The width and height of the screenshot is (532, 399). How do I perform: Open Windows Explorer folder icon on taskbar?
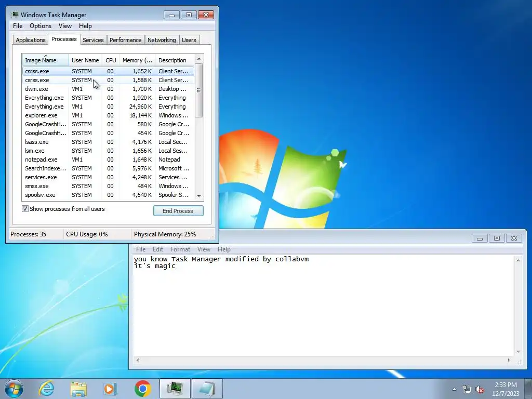pos(78,389)
